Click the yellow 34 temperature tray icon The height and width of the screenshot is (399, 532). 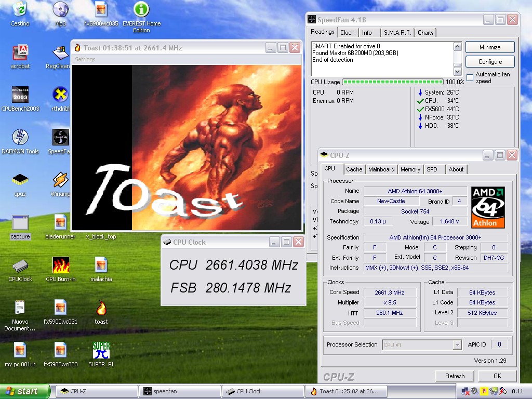(x=484, y=391)
